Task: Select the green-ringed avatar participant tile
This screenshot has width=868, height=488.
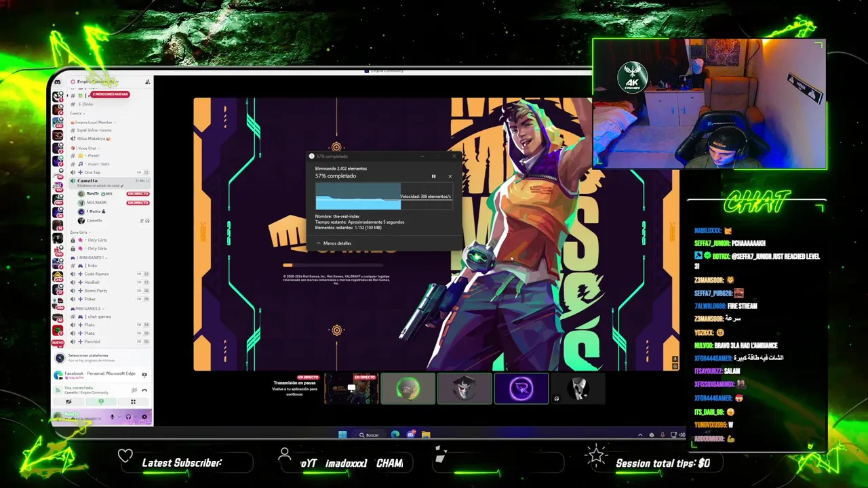Action: point(408,388)
